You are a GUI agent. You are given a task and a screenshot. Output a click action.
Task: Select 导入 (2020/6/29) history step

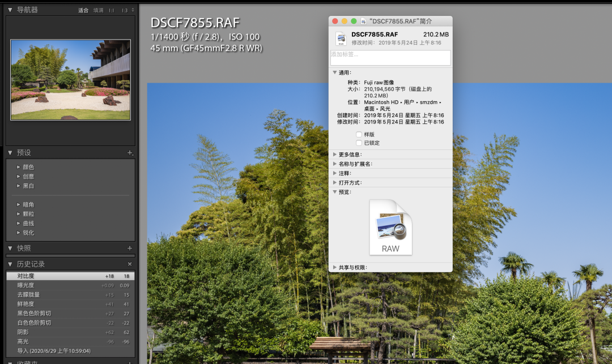(71, 351)
